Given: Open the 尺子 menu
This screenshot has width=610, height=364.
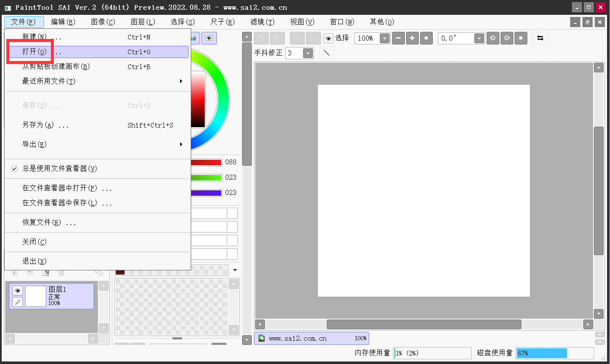Looking at the screenshot, I should click(x=223, y=22).
